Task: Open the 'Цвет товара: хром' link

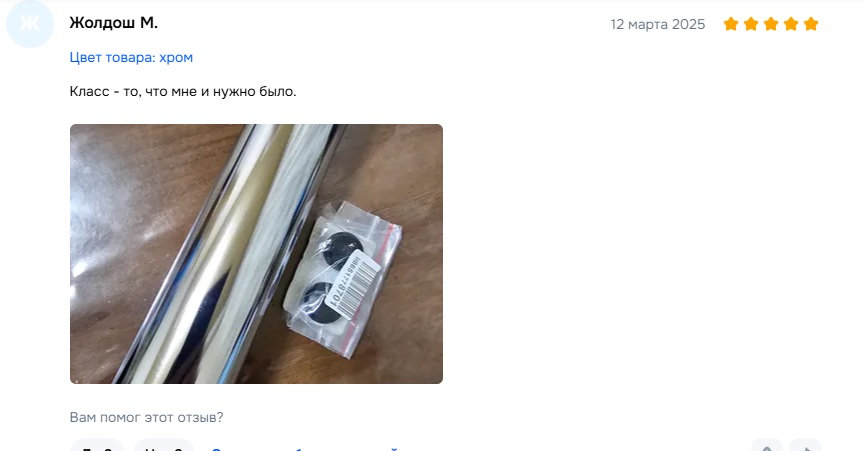Action: pyautogui.click(x=131, y=57)
